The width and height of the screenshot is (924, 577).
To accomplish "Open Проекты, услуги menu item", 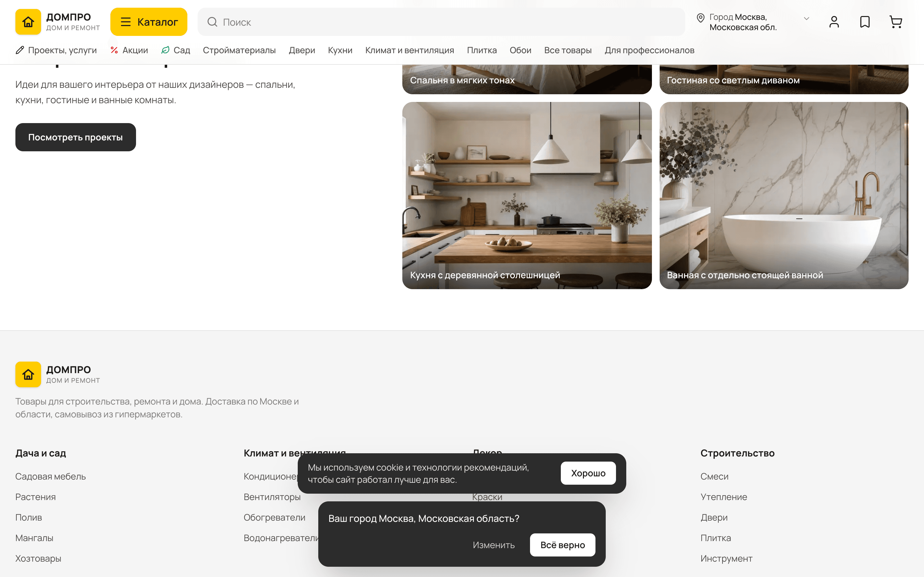I will coord(56,50).
